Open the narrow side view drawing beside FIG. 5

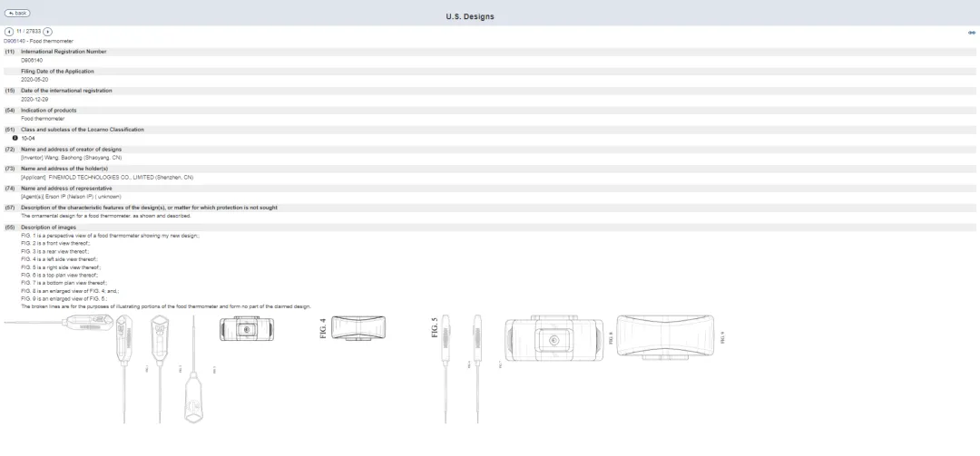pyautogui.click(x=477, y=369)
